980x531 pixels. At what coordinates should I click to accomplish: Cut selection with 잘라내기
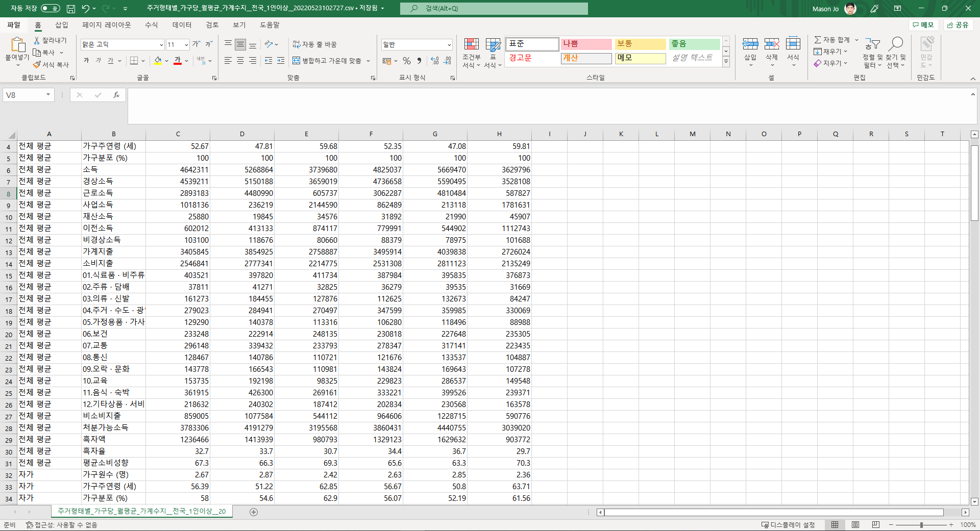click(51, 40)
